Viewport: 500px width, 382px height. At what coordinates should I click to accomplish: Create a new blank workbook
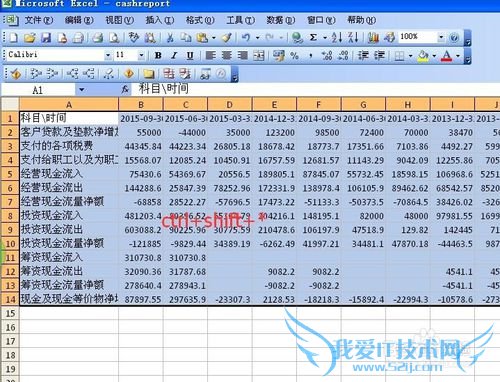[x=14, y=37]
